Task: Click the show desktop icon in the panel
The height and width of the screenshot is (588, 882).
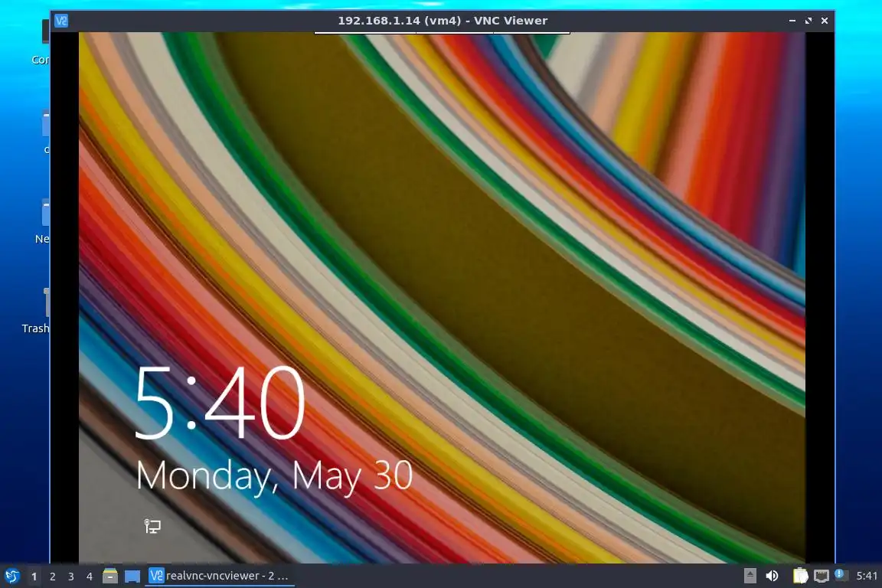Action: click(132, 577)
